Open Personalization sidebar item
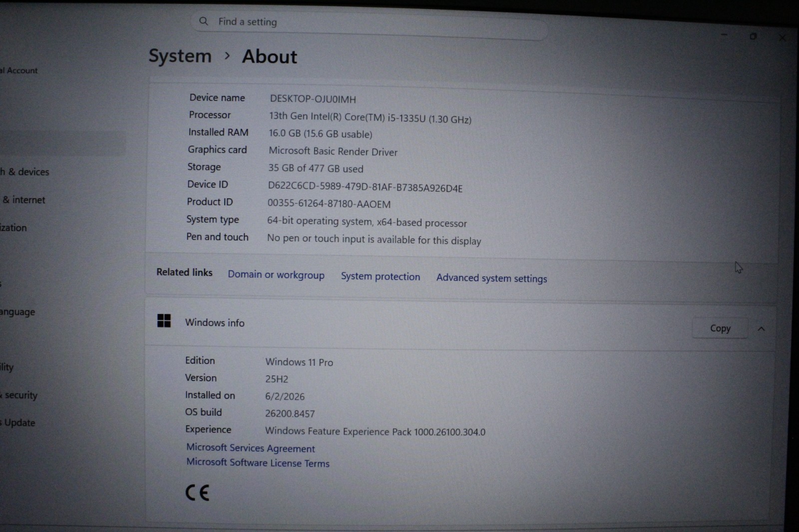 tap(13, 228)
